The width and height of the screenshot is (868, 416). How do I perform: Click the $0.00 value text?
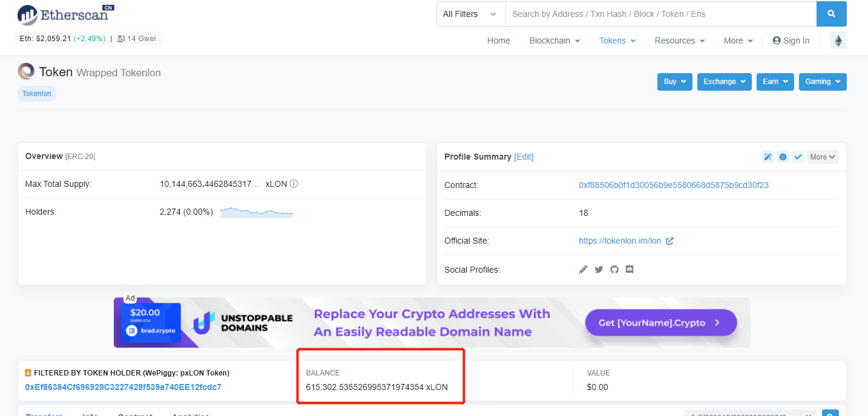(597, 387)
